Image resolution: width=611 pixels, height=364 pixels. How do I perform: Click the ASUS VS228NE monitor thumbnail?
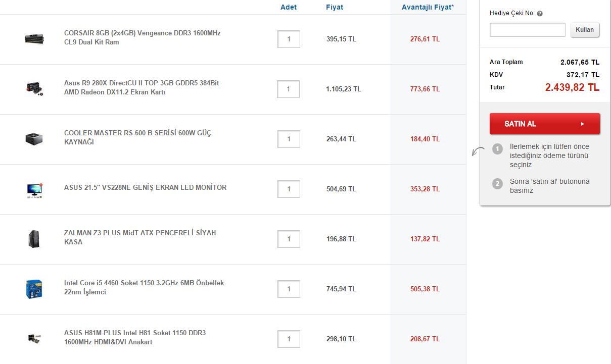pyautogui.click(x=34, y=189)
